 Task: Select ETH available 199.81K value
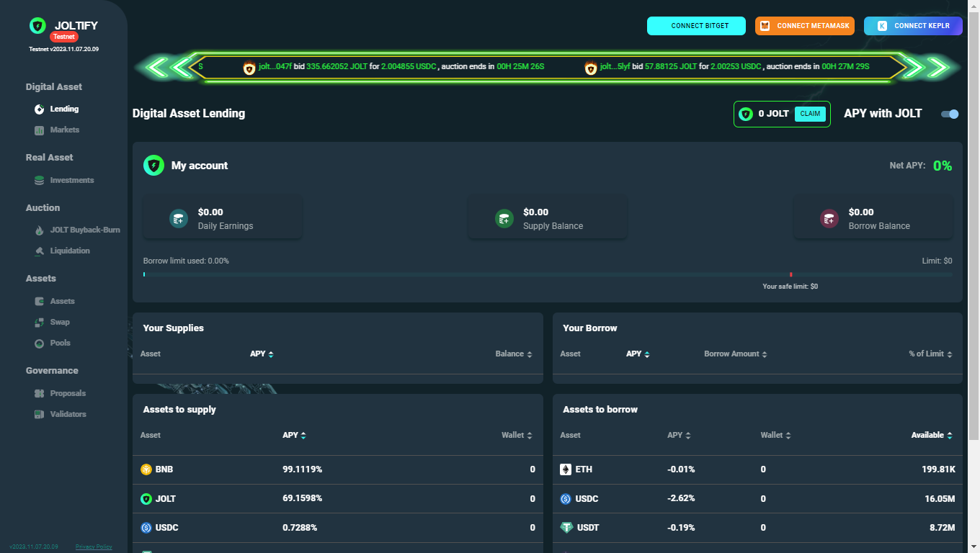[x=938, y=469]
